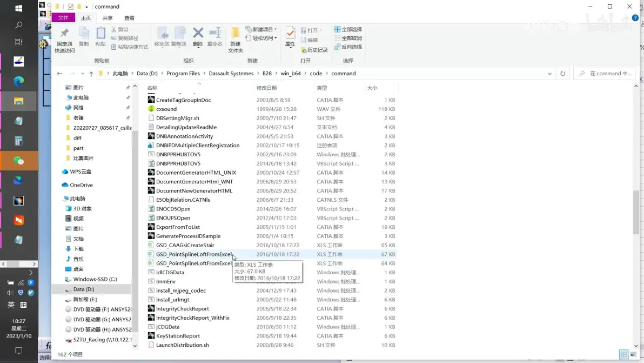Open Windows Start button
This screenshot has width=644, height=363.
[x=18, y=8]
